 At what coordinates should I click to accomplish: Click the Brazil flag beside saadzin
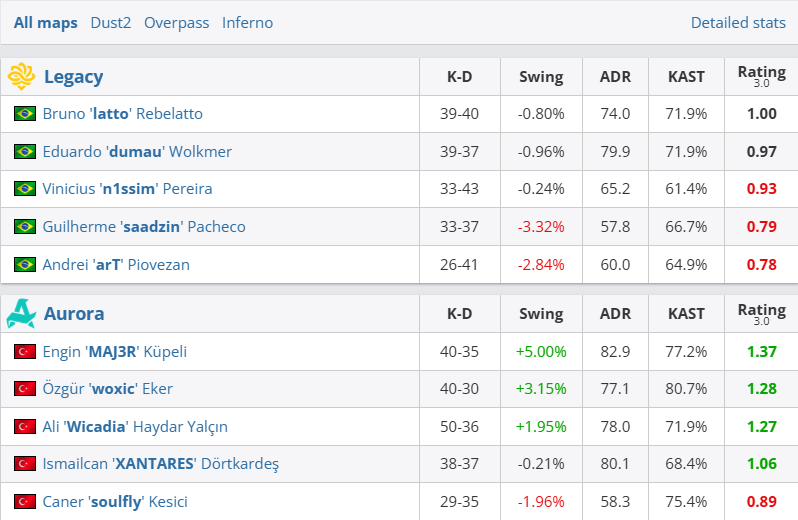25,227
